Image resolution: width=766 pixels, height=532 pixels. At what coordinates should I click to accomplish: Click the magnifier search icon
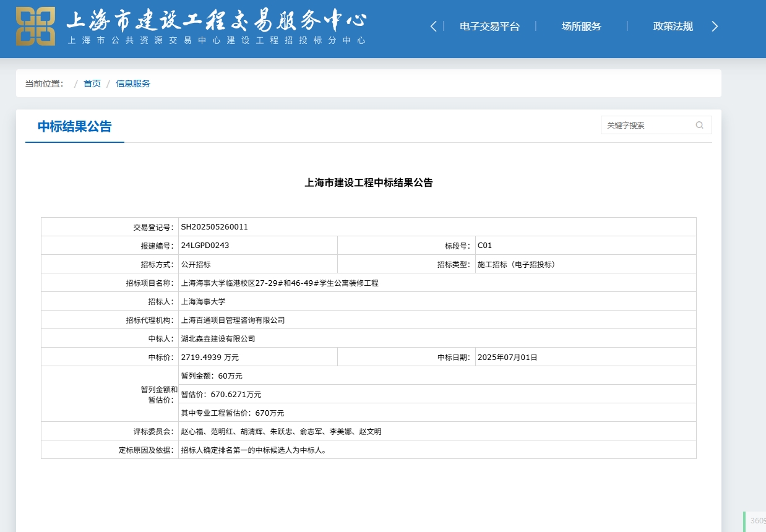699,125
